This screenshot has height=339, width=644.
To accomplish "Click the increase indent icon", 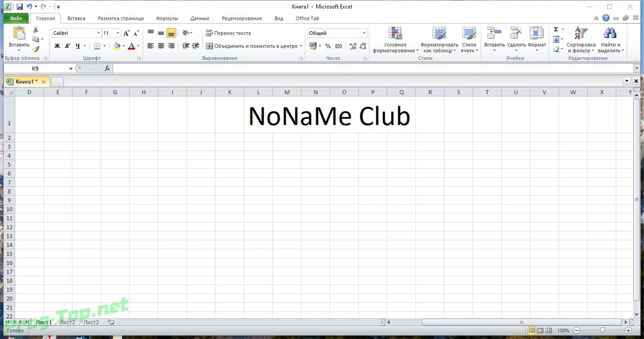I will pos(196,46).
